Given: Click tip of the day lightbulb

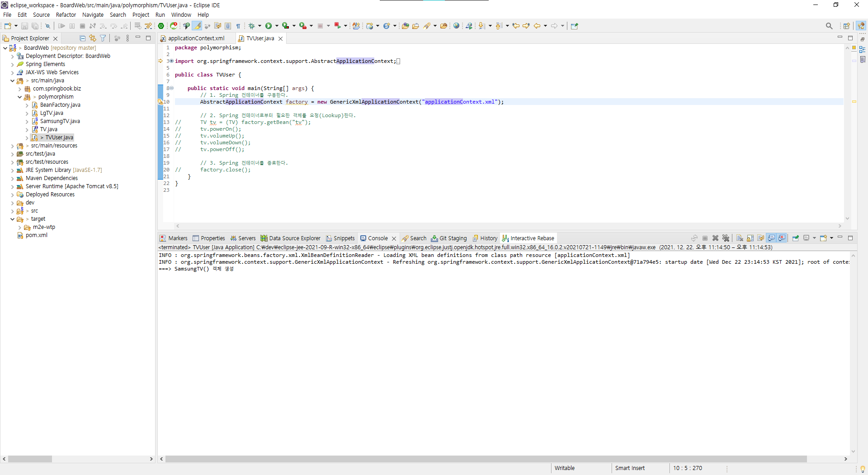Looking at the screenshot, I should point(863,469).
